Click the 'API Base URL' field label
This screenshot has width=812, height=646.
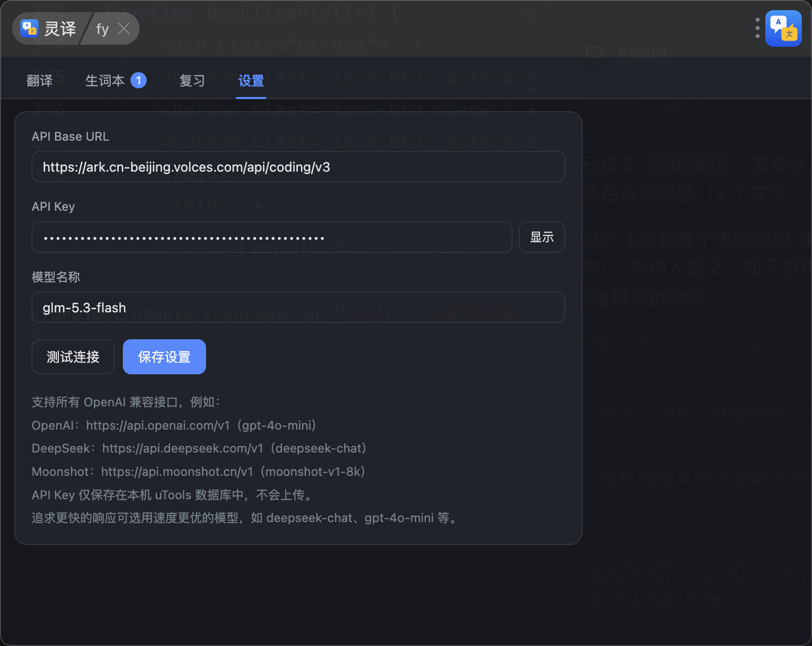(71, 137)
